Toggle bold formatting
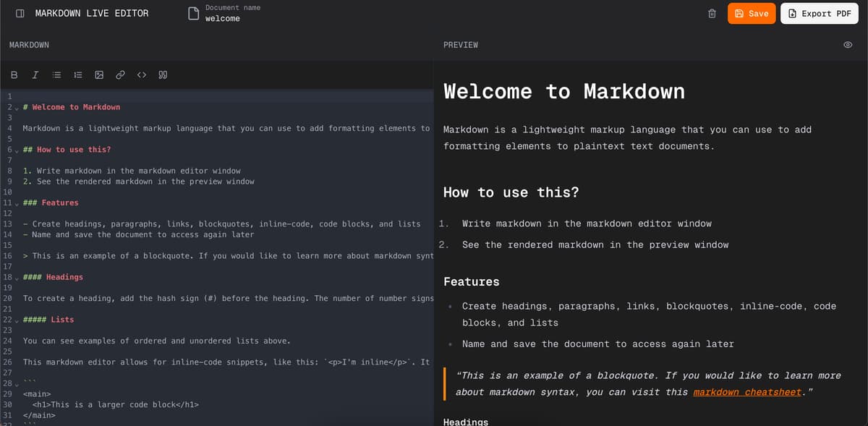 (x=14, y=74)
